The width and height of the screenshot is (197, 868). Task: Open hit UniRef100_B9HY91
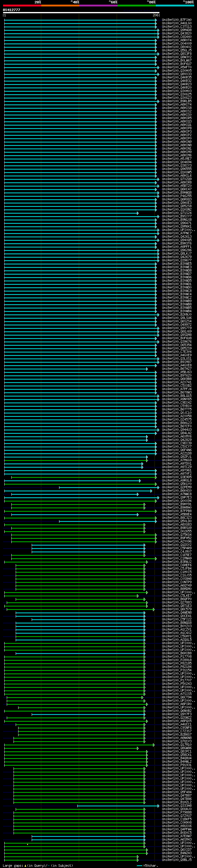tap(177, 504)
